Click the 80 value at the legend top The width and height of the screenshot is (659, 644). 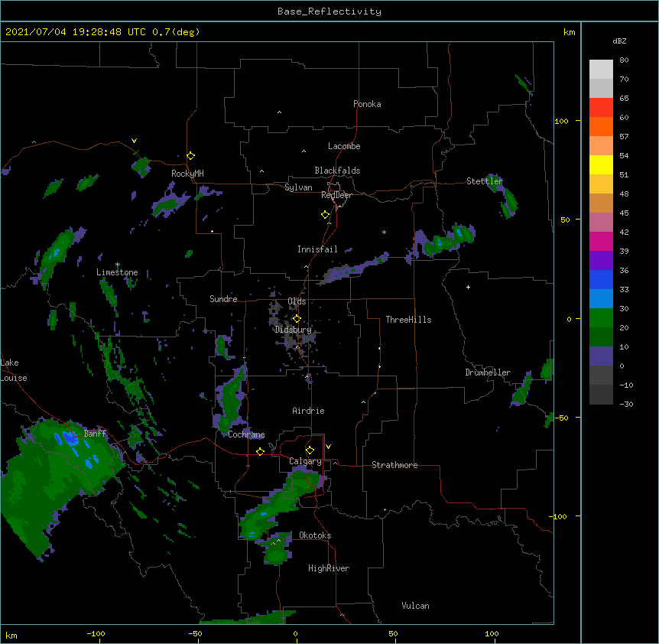click(624, 60)
